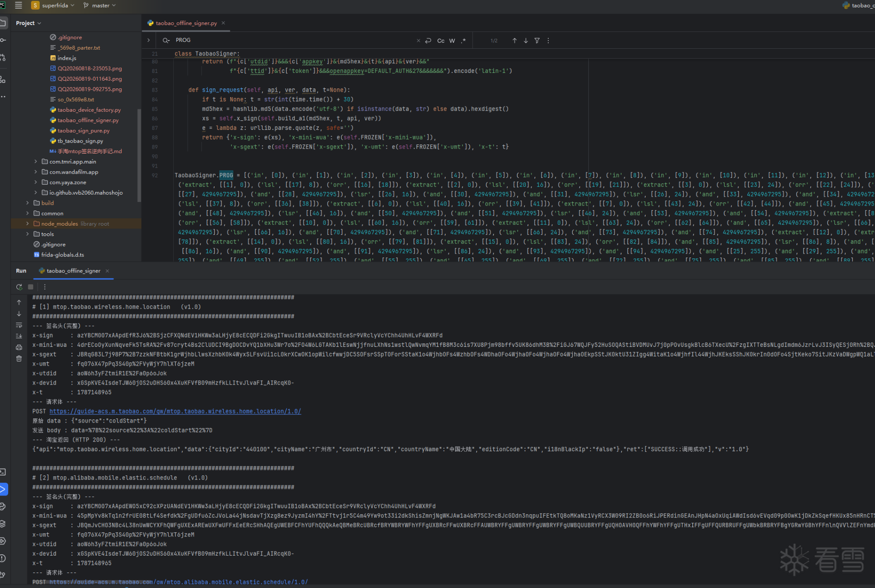Toggle Regex search option
875x588 pixels.
pos(463,41)
